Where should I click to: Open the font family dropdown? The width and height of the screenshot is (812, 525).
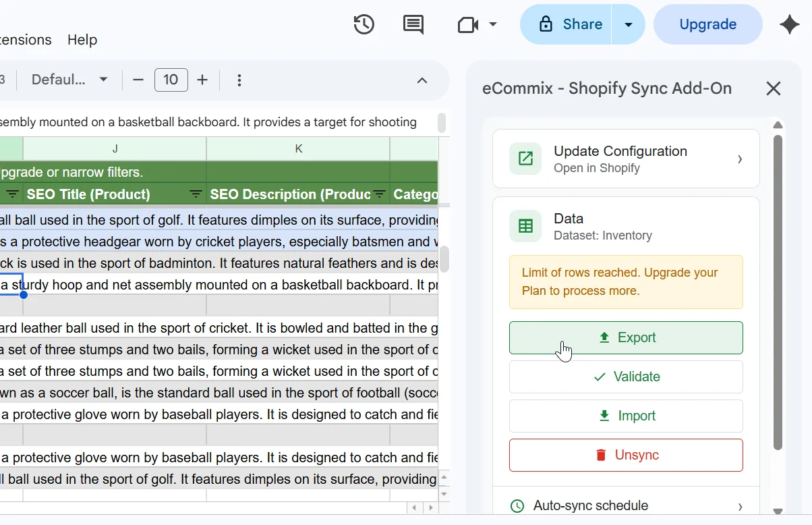pos(70,80)
